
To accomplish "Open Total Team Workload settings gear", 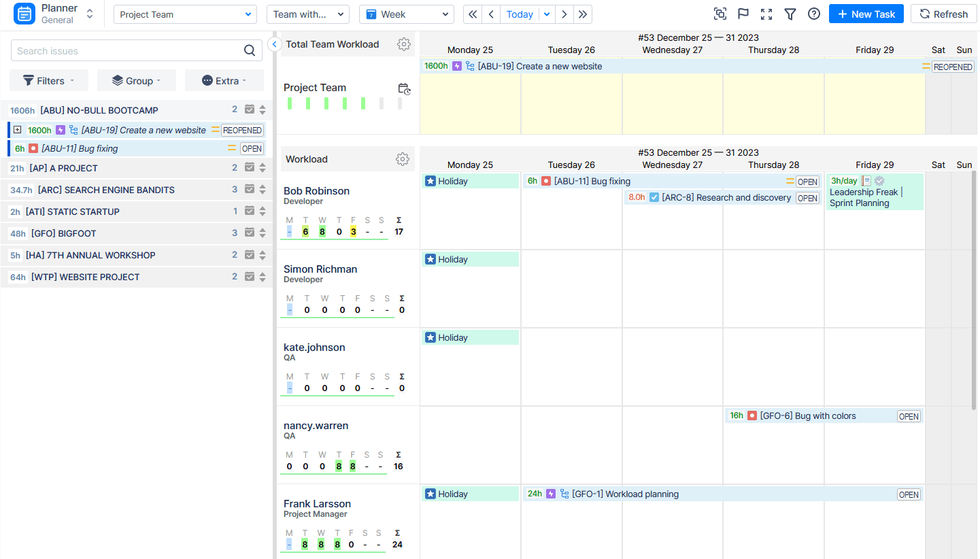I will tap(404, 44).
